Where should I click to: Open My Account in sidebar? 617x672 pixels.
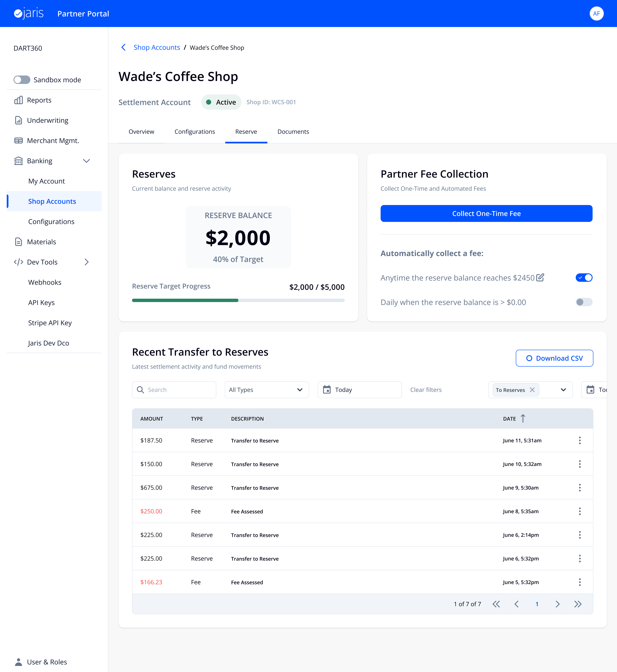point(46,181)
